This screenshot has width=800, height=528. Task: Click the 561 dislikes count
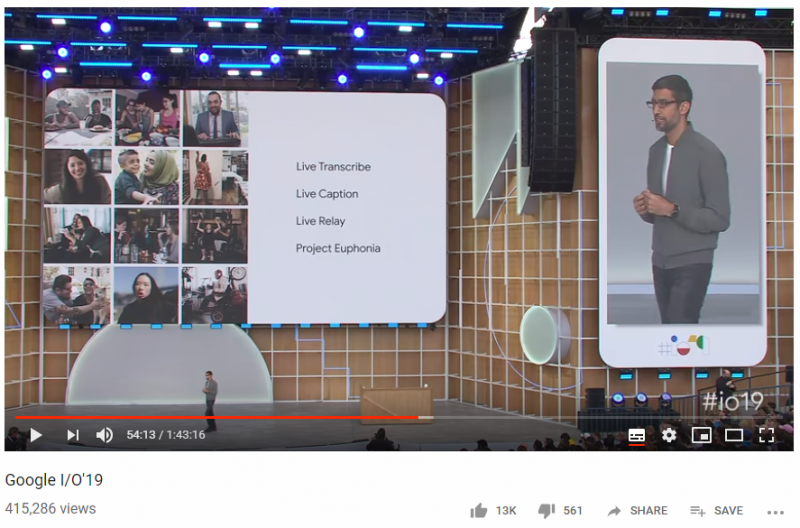point(572,511)
